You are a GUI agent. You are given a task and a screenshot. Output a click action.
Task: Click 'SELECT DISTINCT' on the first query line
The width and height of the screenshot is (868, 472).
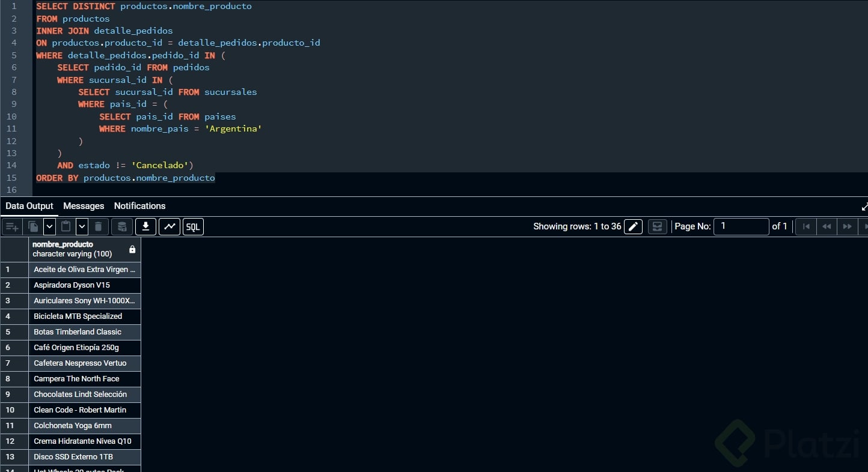coord(76,6)
